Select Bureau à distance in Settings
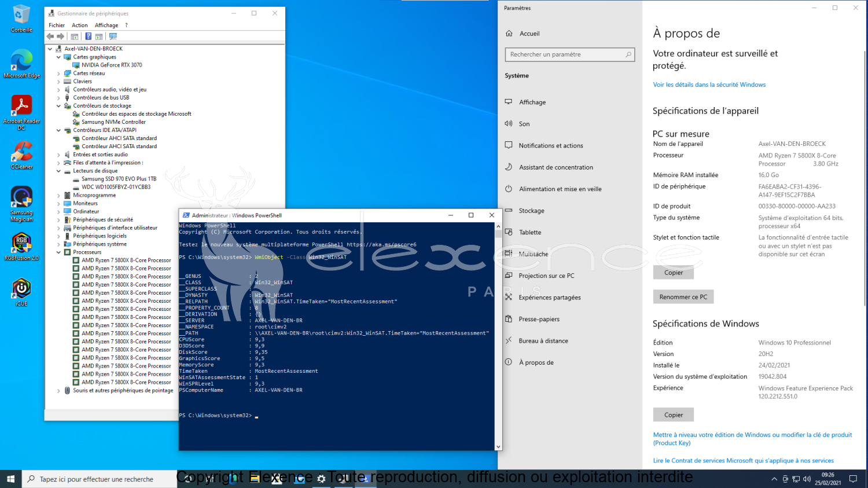Image resolution: width=868 pixels, height=488 pixels. pyautogui.click(x=543, y=341)
